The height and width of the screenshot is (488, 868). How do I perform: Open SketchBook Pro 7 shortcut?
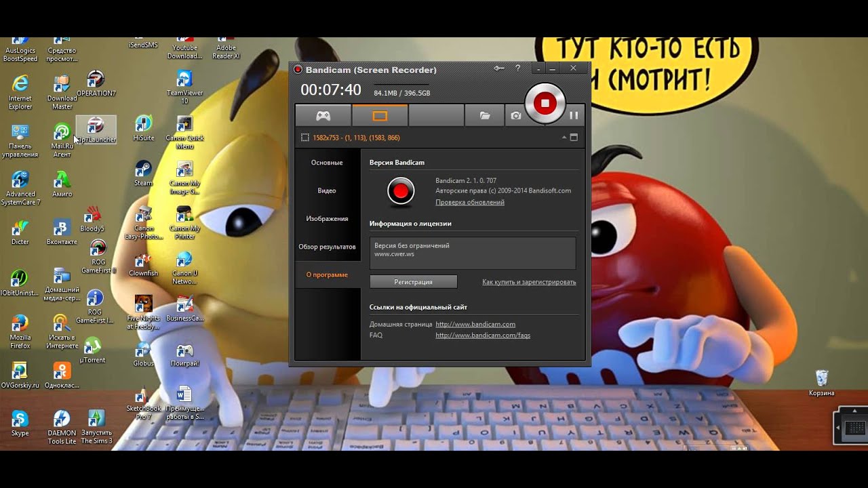144,404
